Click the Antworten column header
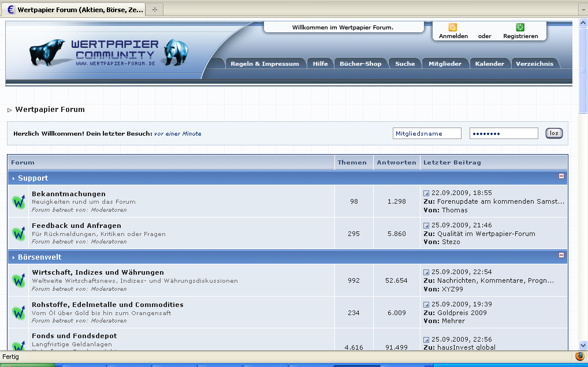This screenshot has width=588, height=367. pos(396,163)
